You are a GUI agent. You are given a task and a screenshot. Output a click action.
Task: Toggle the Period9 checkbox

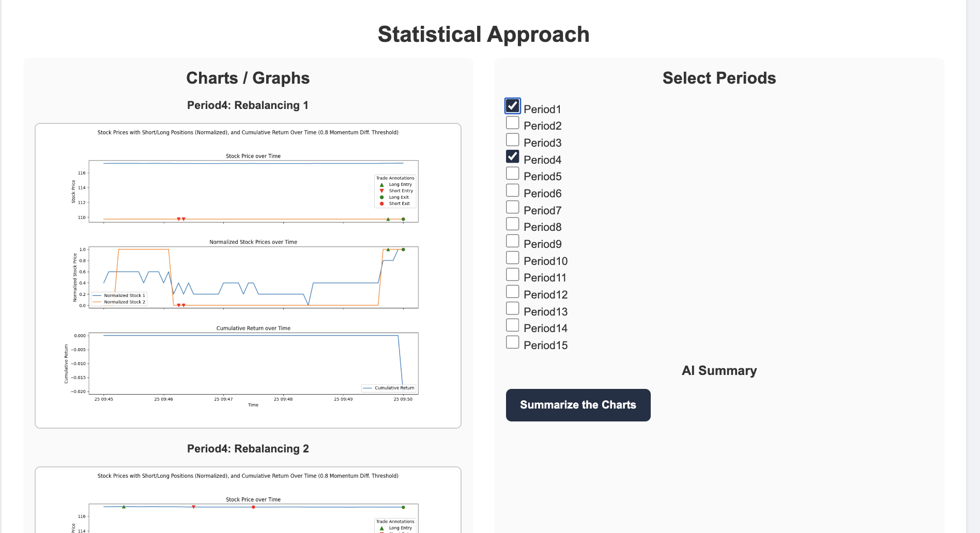pos(512,241)
